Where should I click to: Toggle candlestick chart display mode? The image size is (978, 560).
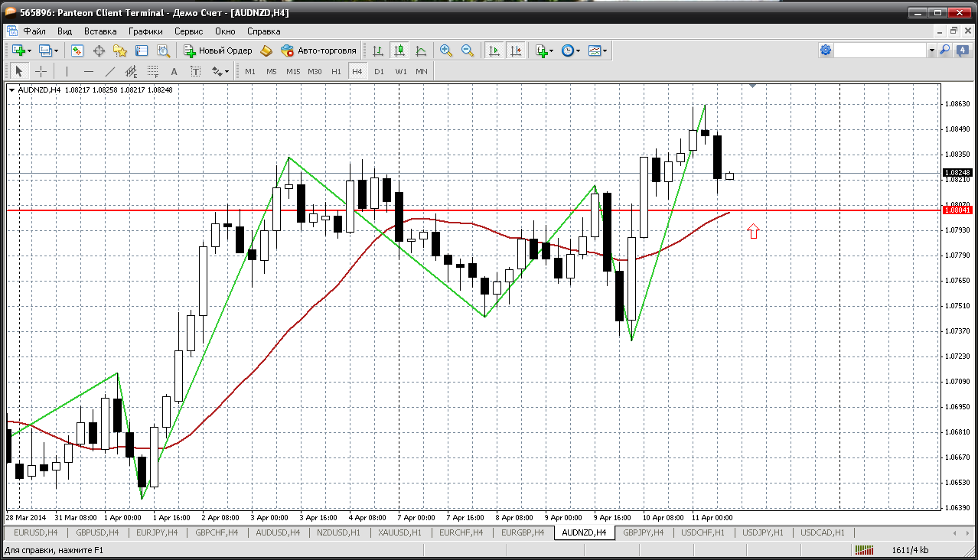point(399,50)
